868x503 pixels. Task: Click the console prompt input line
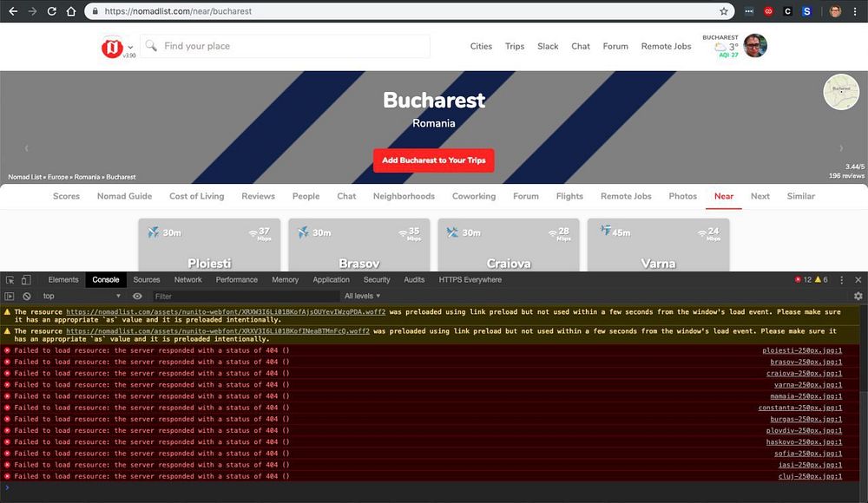(x=431, y=487)
